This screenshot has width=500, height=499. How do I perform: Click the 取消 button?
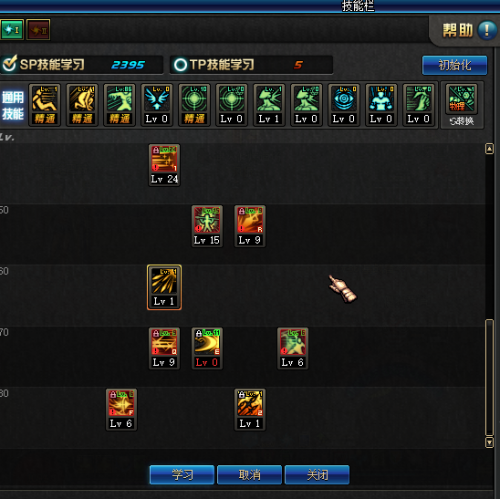click(x=249, y=474)
